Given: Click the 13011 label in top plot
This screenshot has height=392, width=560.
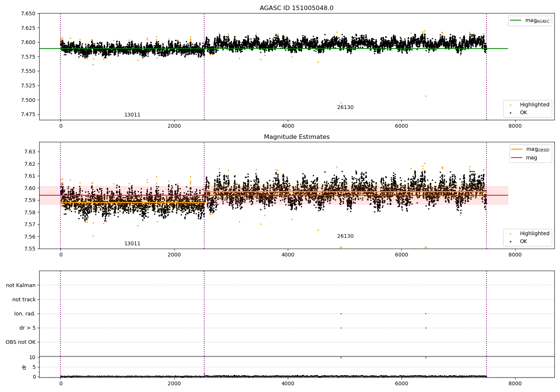Looking at the screenshot, I should click(132, 115).
